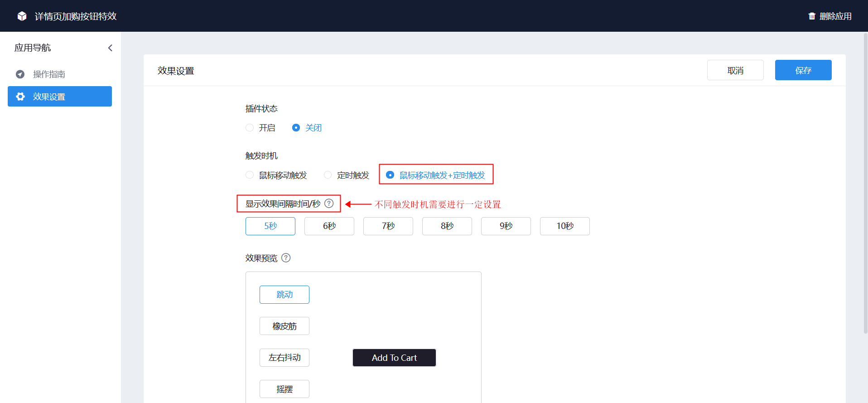Click the 效果设置 gear icon

coord(20,97)
